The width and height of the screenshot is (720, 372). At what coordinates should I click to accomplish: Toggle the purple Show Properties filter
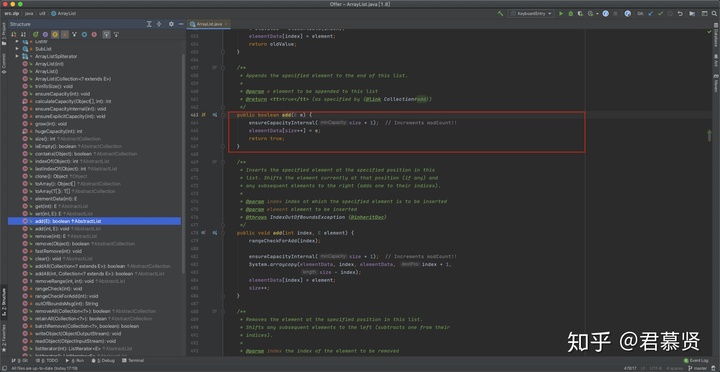(x=45, y=34)
